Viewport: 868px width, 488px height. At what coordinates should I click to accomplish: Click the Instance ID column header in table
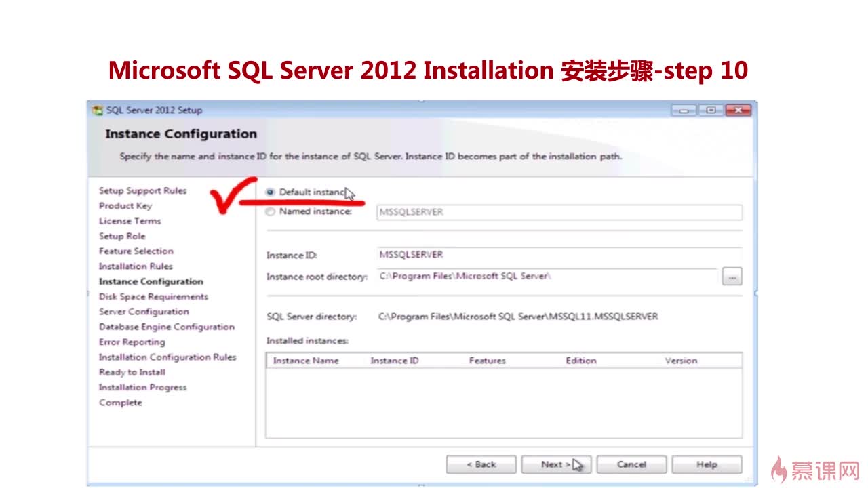(x=395, y=361)
